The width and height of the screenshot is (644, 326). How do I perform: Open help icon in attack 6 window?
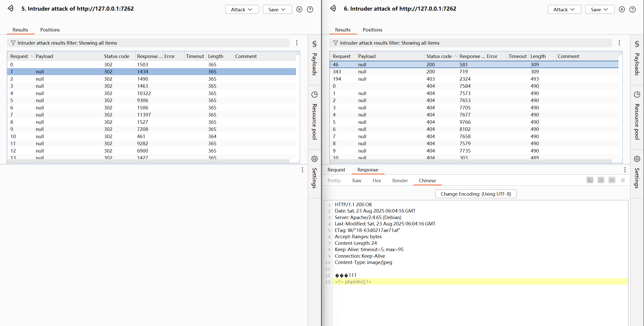point(632,10)
